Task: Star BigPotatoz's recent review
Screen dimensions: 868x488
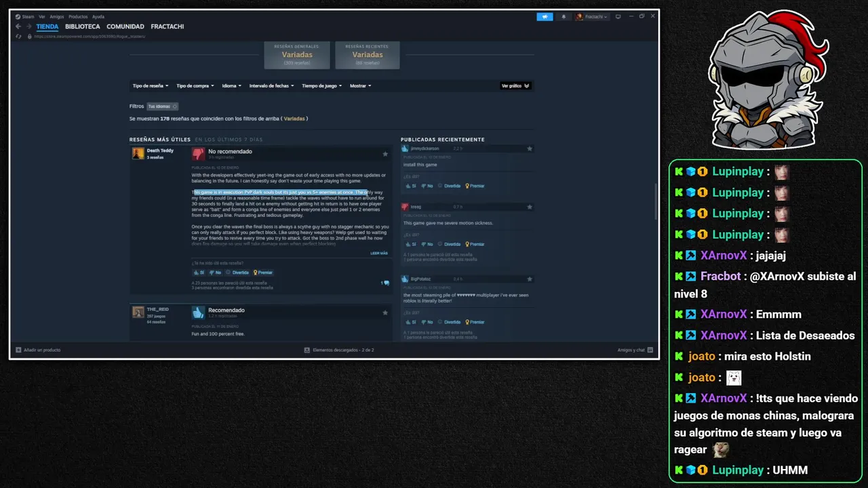Action: (x=530, y=279)
